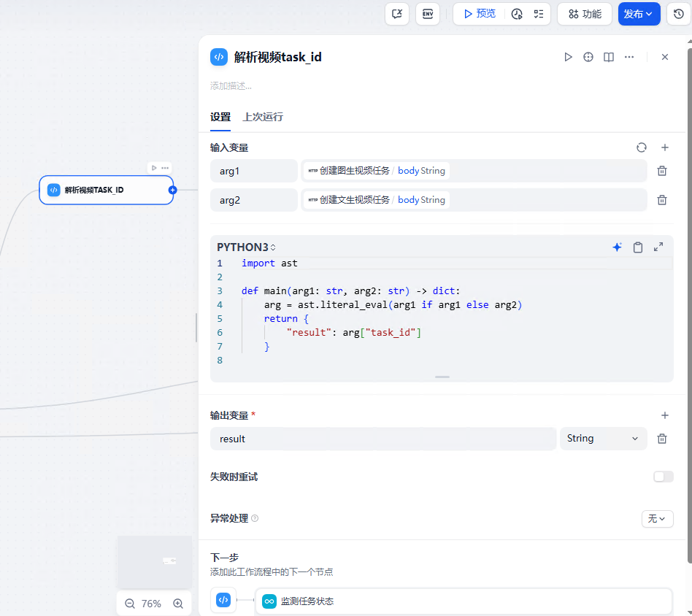Click the locate node crosshair icon
The width and height of the screenshot is (692, 616).
coord(588,57)
